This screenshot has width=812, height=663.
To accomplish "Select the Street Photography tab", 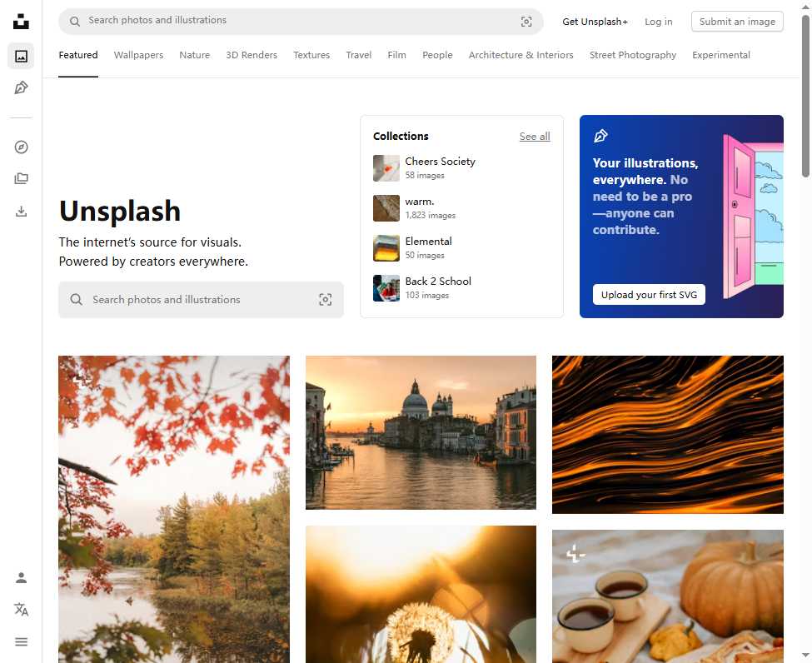I will (632, 55).
